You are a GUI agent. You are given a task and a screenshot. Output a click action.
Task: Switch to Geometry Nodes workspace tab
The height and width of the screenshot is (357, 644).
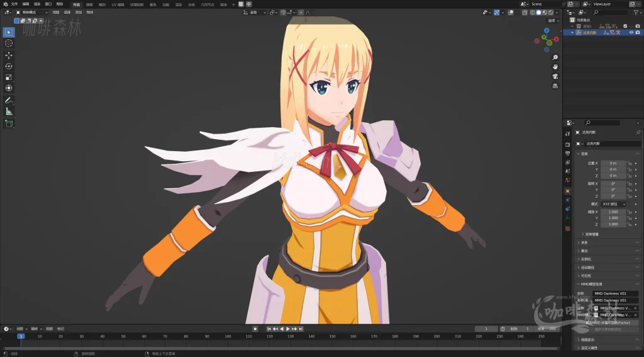(x=208, y=4)
